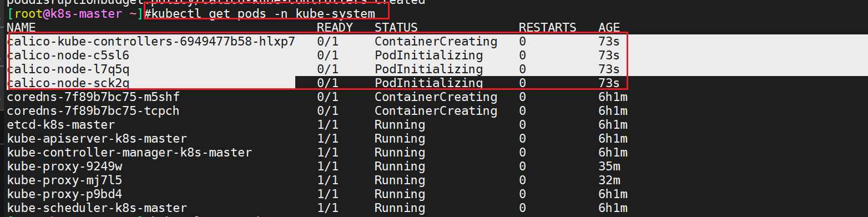This screenshot has height=217, width=868.
Task: Click the ContainerCreating status of calico-kube-controllers
Action: click(436, 42)
